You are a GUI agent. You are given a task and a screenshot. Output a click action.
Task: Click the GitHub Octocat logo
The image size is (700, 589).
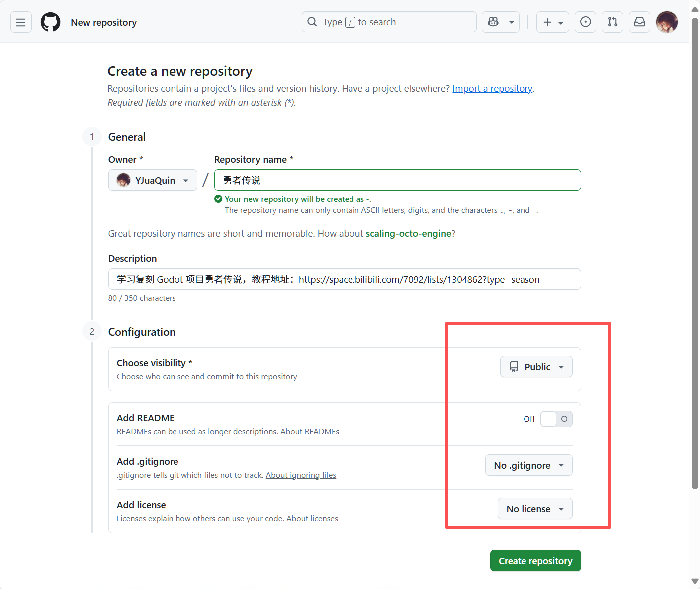pyautogui.click(x=50, y=22)
